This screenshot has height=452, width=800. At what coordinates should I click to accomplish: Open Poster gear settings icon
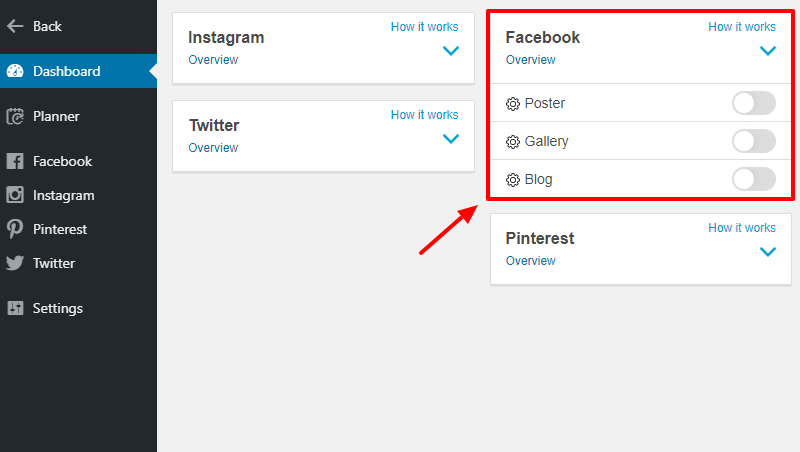pos(513,104)
